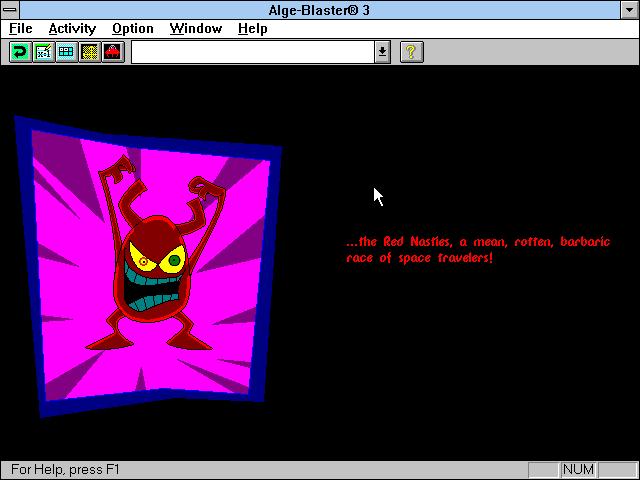Select the blue grid toolbar icon
This screenshot has height=480, width=640.
point(67,52)
